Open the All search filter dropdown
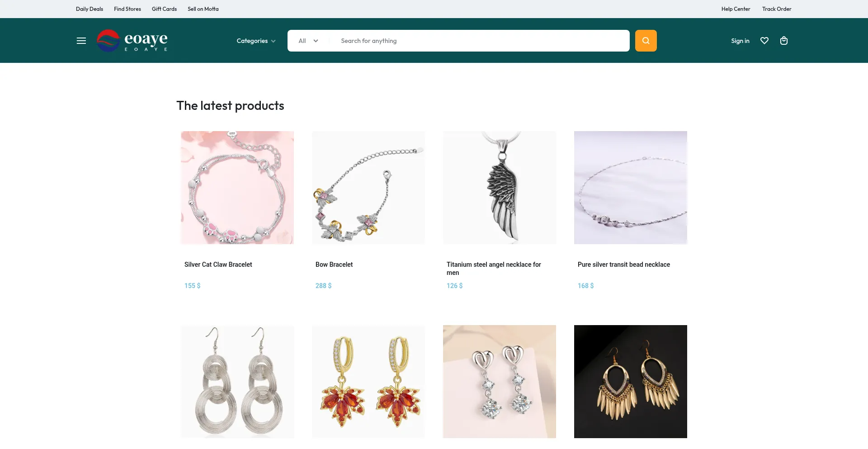 pyautogui.click(x=308, y=41)
